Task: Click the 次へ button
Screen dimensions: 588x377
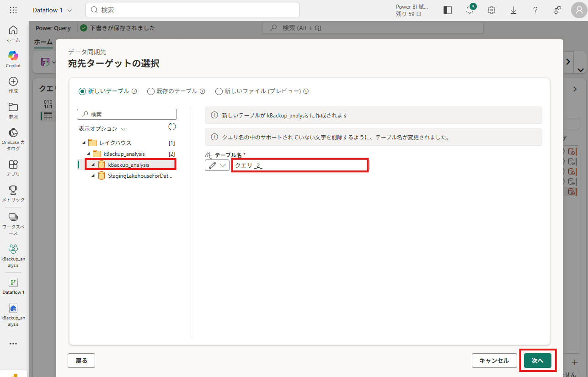Action: (537, 361)
